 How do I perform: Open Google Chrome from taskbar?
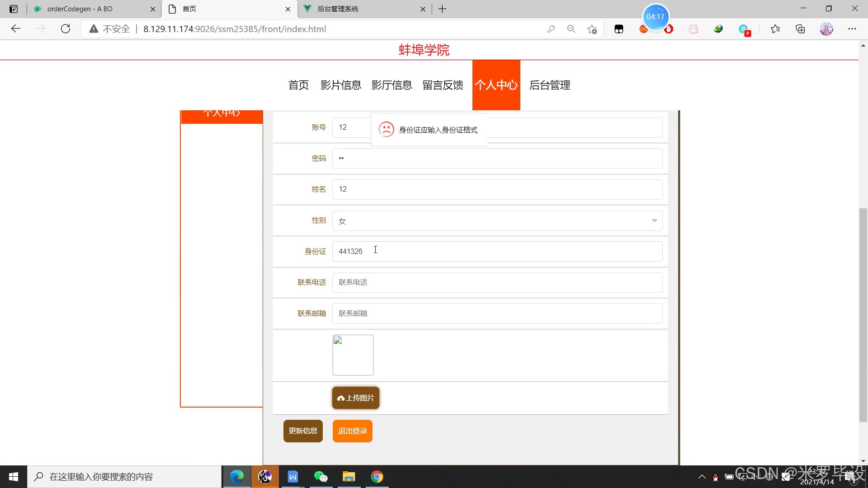(x=377, y=477)
